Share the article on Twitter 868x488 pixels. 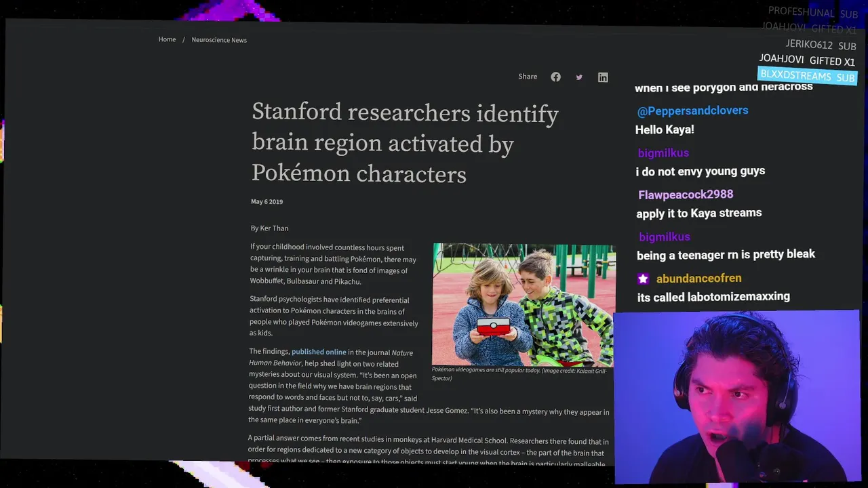coord(579,77)
